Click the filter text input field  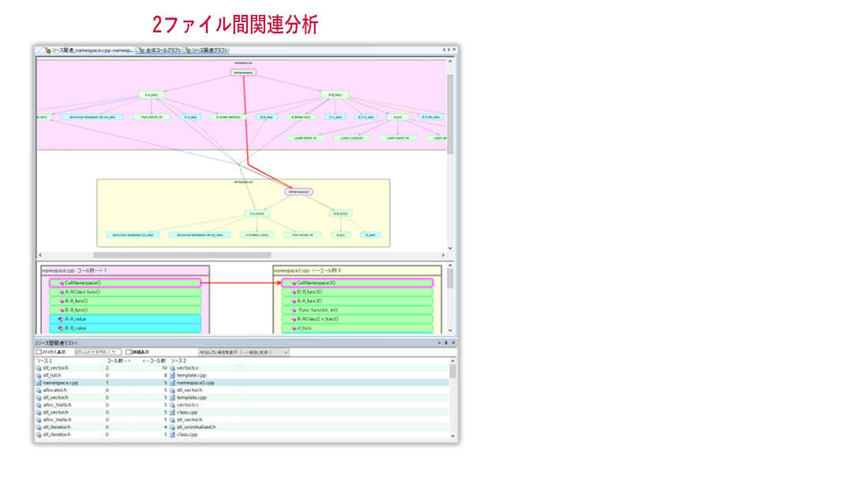[x=98, y=352]
